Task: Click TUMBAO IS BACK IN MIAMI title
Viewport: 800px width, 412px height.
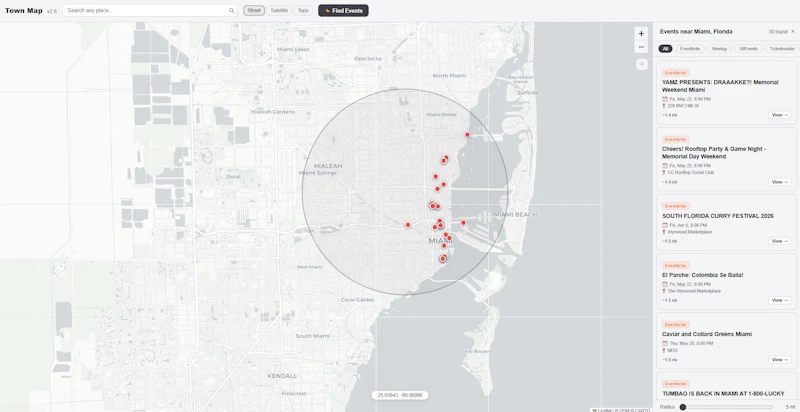Action: click(723, 394)
